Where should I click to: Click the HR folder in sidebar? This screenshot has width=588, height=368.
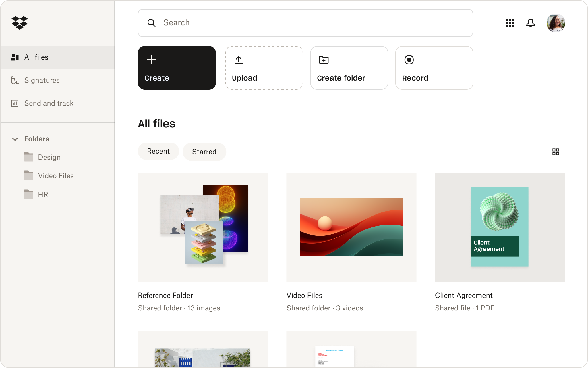pyautogui.click(x=42, y=195)
